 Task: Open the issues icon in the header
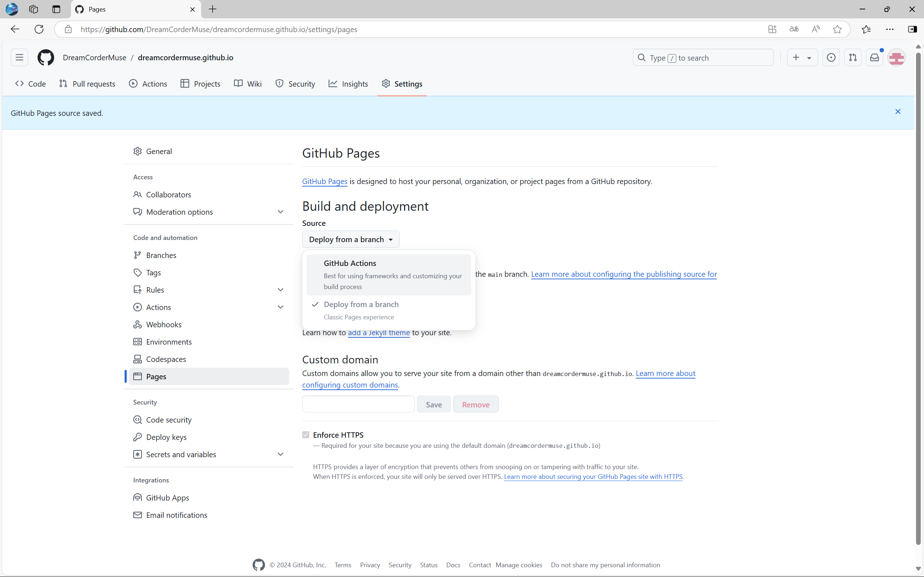[x=831, y=58]
